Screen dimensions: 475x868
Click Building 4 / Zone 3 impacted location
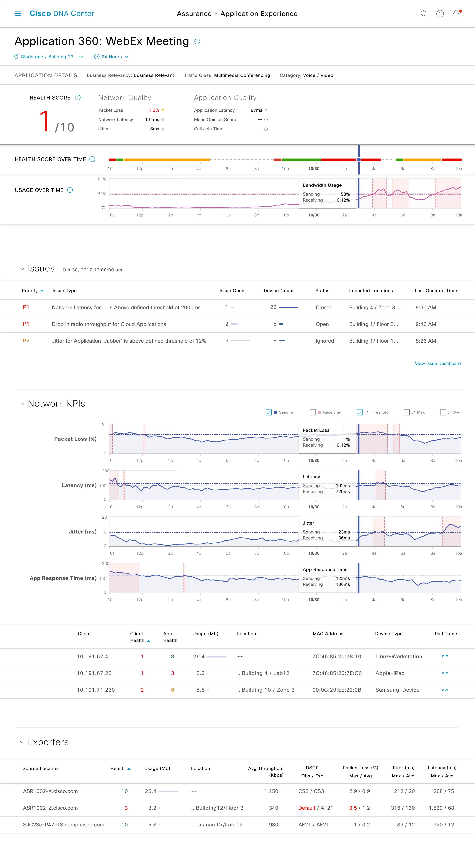coord(374,307)
